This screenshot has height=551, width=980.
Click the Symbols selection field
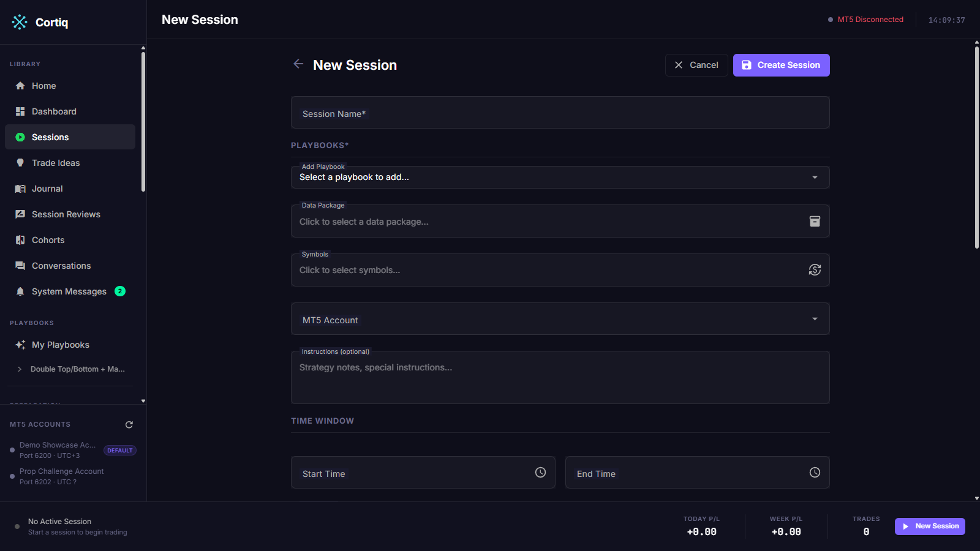click(x=560, y=270)
